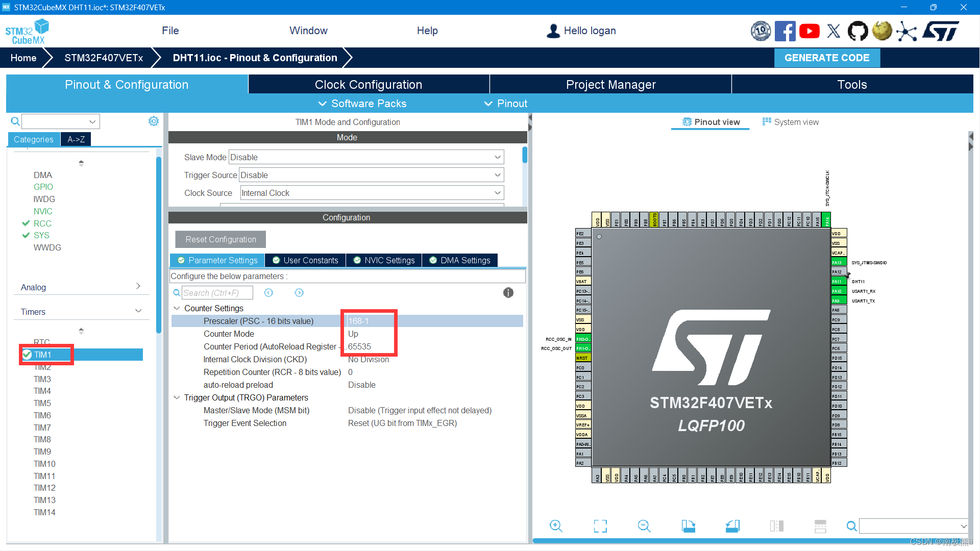Open the GitHub link icon
This screenshot has width=980, height=551.
[857, 31]
